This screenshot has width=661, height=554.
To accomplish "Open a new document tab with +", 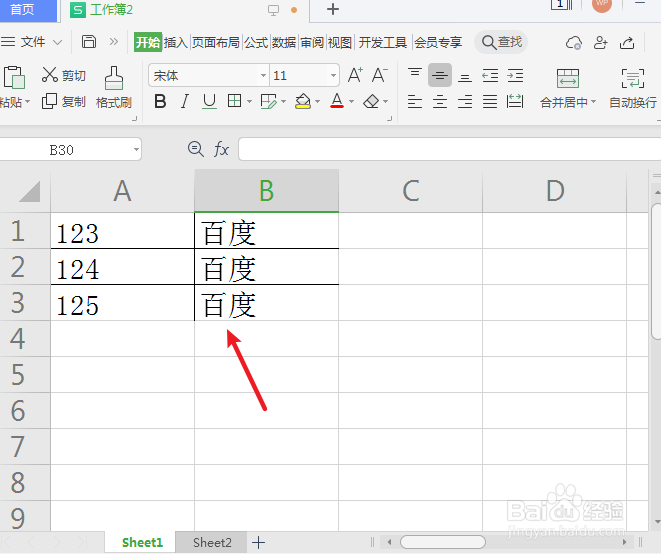I will 333,9.
